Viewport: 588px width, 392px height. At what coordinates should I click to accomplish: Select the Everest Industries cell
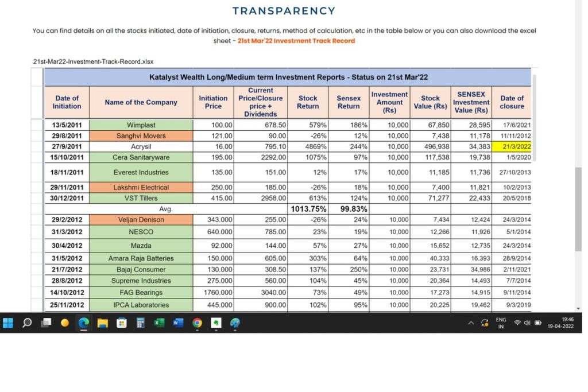141,172
